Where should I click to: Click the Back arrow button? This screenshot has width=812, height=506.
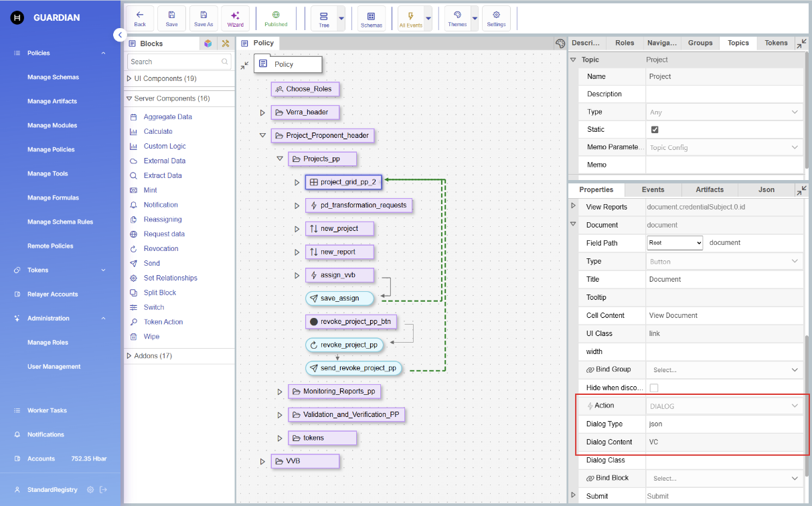(x=140, y=18)
